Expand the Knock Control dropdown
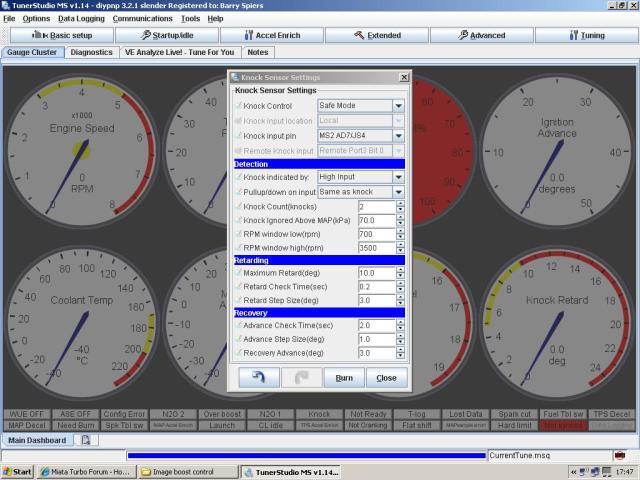Viewport: 640px width, 480px height. (x=398, y=106)
